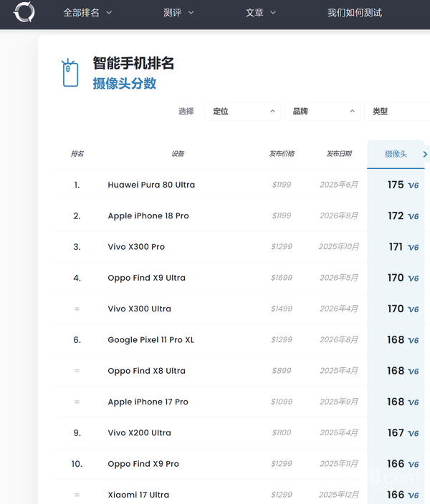Click the 2025年6月 launch date
This screenshot has height=504, width=430.
point(339,185)
